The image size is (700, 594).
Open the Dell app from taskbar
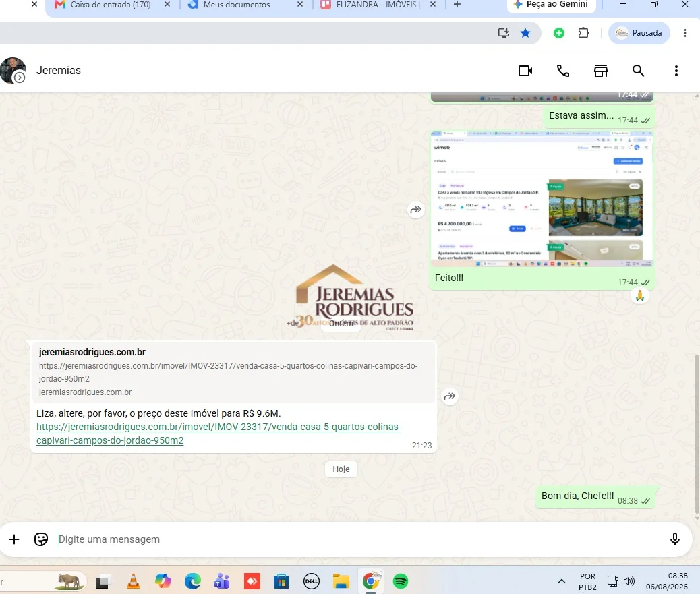click(x=311, y=581)
